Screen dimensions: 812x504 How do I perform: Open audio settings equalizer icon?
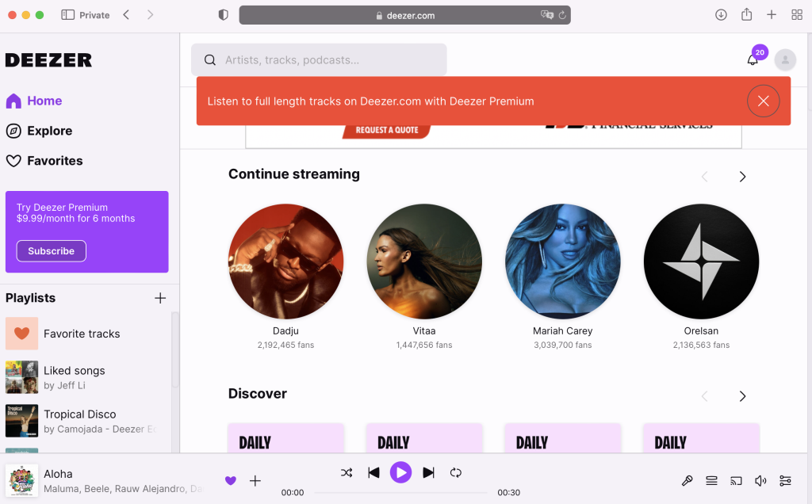(x=785, y=481)
